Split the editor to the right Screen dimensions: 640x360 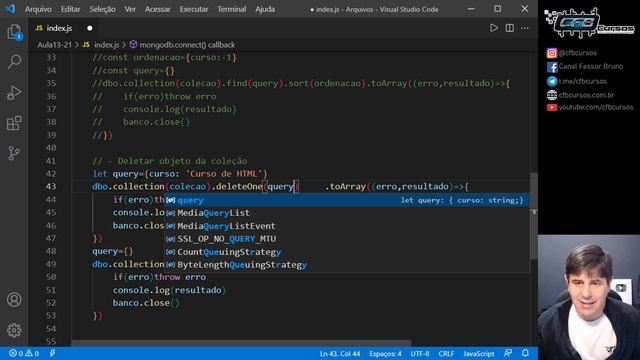509,28
